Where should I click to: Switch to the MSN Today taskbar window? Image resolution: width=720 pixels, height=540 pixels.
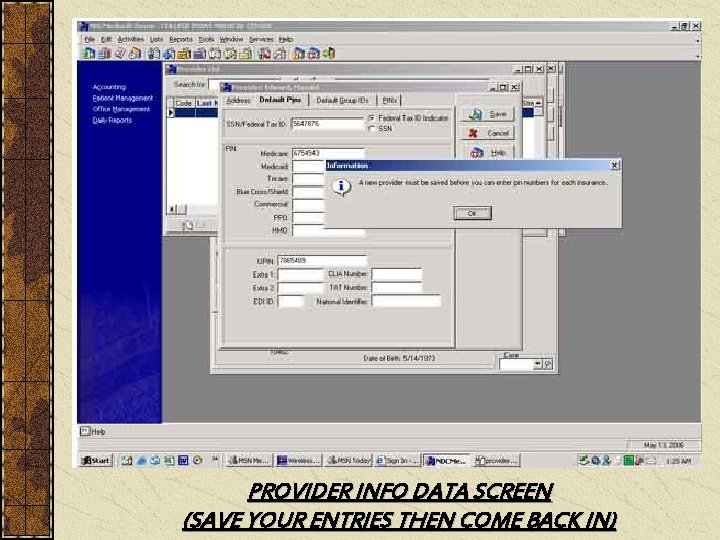[x=349, y=460]
